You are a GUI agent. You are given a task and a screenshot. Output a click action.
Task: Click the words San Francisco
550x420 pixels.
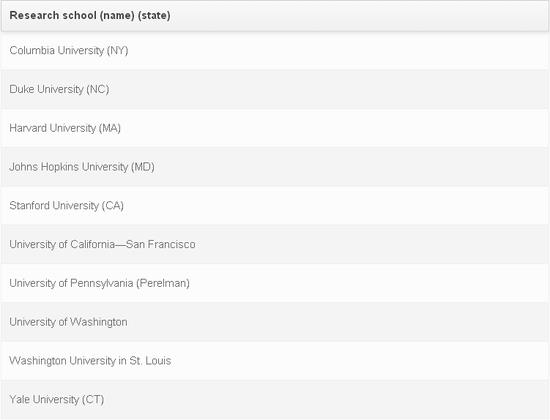(161, 244)
